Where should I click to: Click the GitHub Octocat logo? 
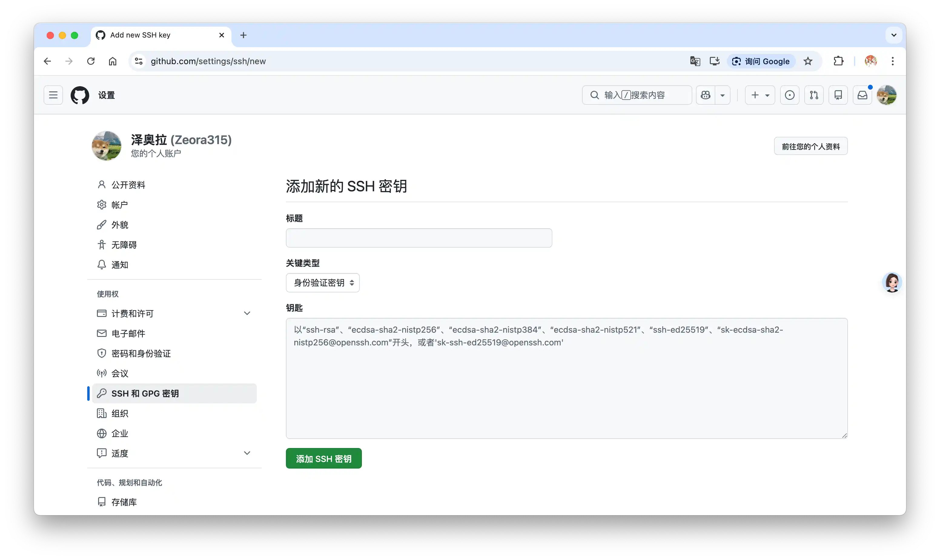(80, 95)
